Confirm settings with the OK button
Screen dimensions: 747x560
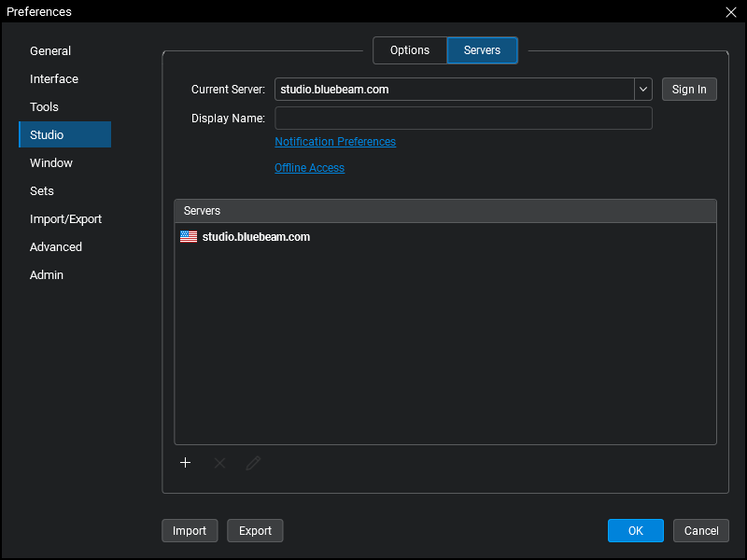point(635,531)
